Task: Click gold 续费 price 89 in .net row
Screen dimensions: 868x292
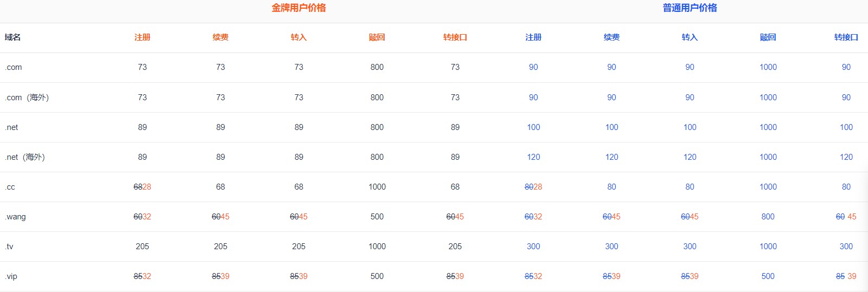Action: point(220,127)
